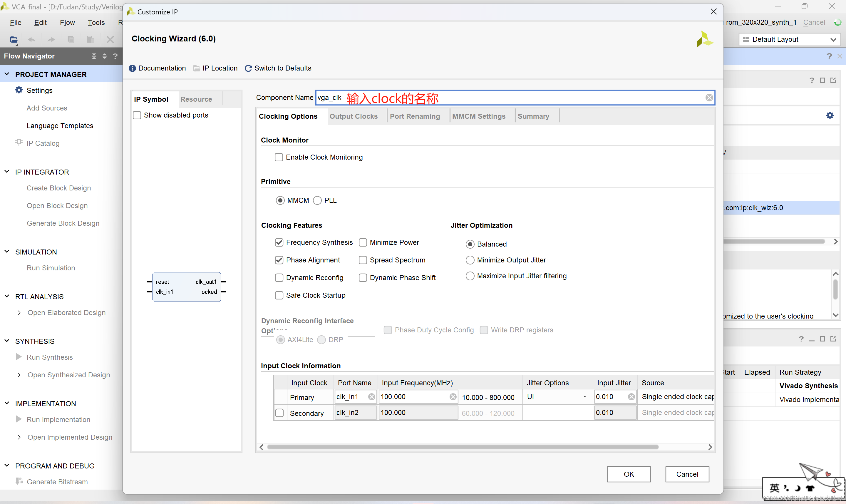The height and width of the screenshot is (504, 846).
Task: Click OK to confirm IP customization
Action: (629, 474)
